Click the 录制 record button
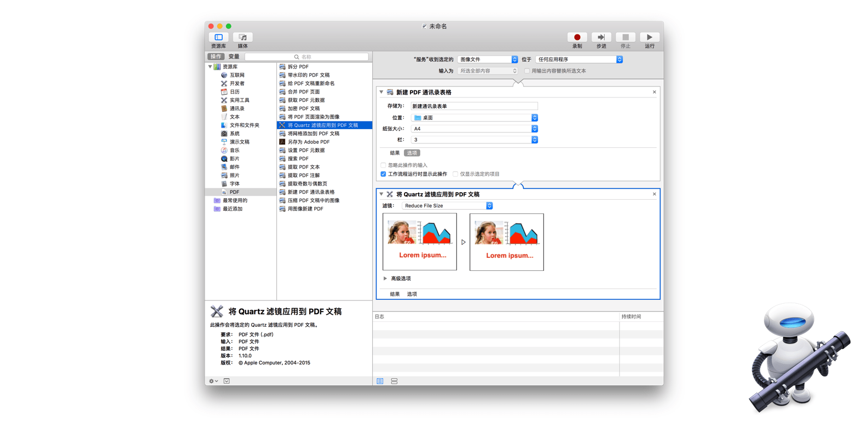Screen dimensions: 868x428 coord(577,37)
